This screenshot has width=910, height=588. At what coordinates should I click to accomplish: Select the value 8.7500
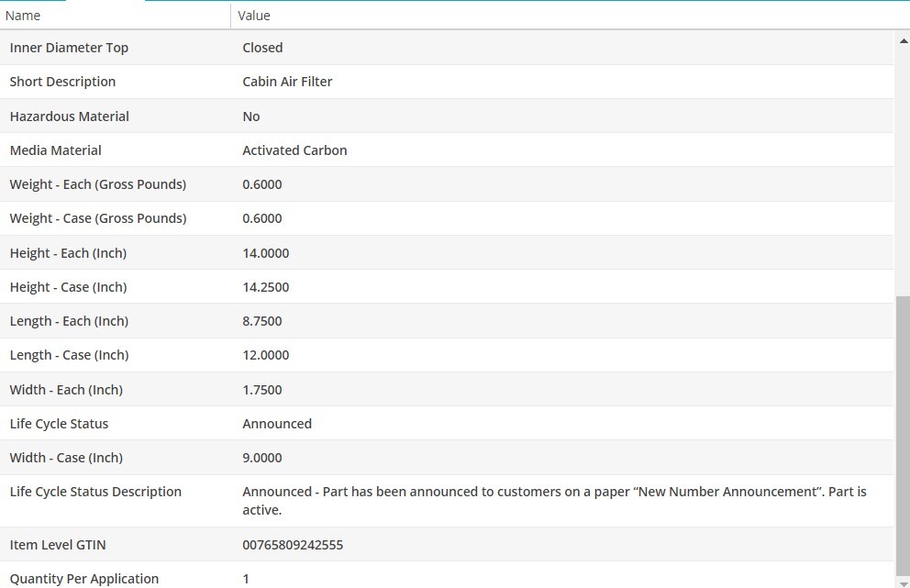(x=262, y=321)
